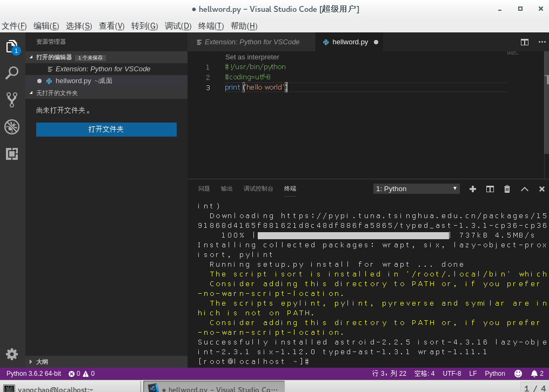549x392 pixels.
Task: Click the 打开文件夹 button
Action: click(106, 130)
